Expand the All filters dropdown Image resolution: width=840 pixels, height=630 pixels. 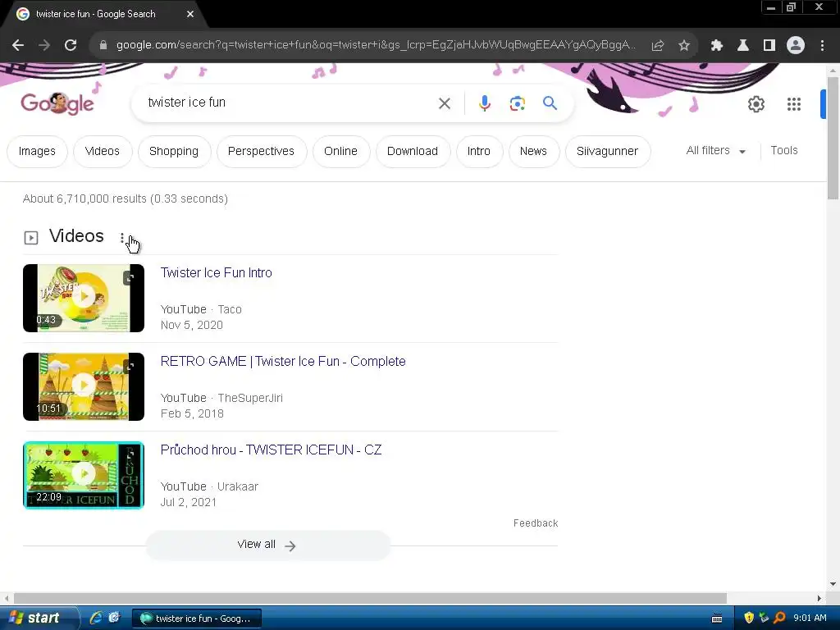(715, 151)
